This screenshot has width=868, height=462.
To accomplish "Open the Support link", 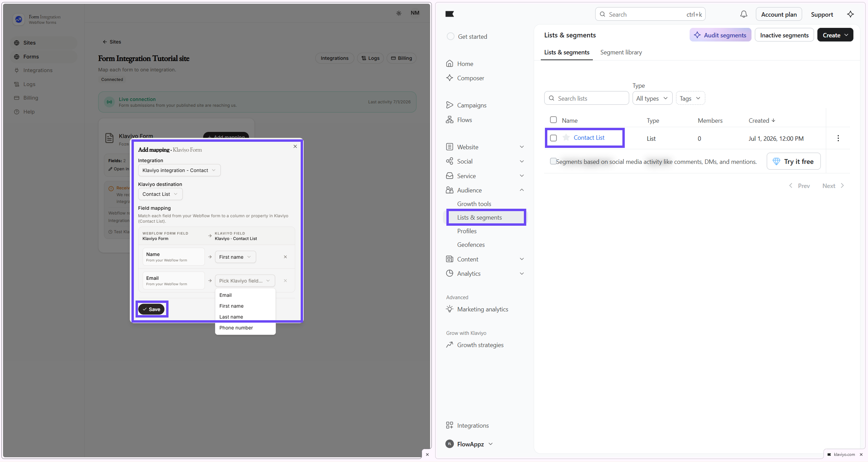I will tap(822, 14).
